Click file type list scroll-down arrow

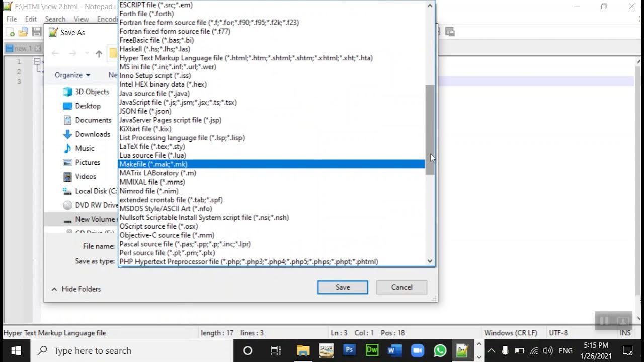click(430, 261)
